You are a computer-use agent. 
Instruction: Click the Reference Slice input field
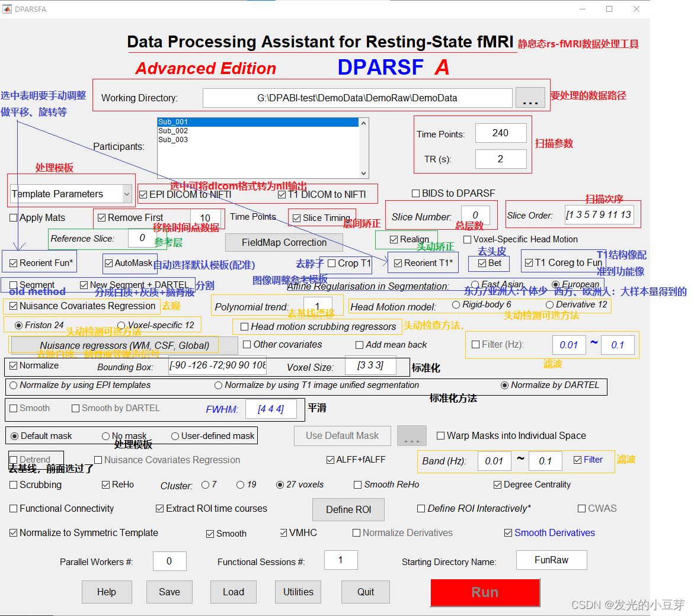[142, 238]
